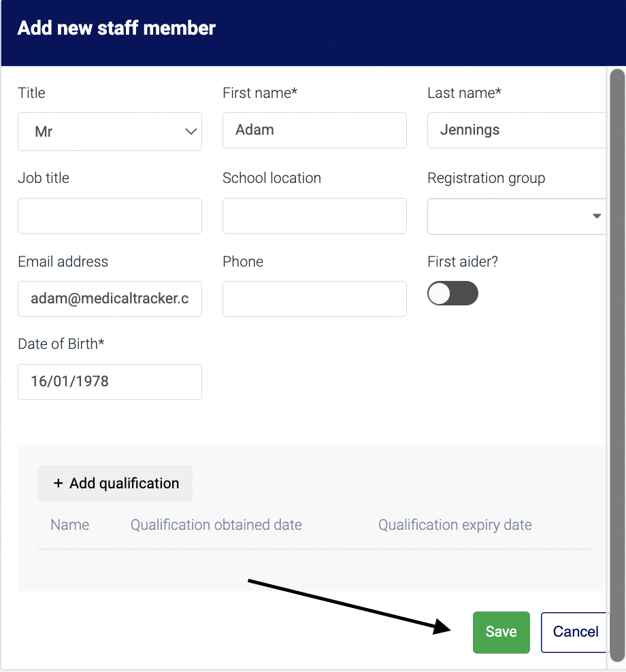Click the plus icon on Add qualification
This screenshot has width=626, height=672.
58,483
